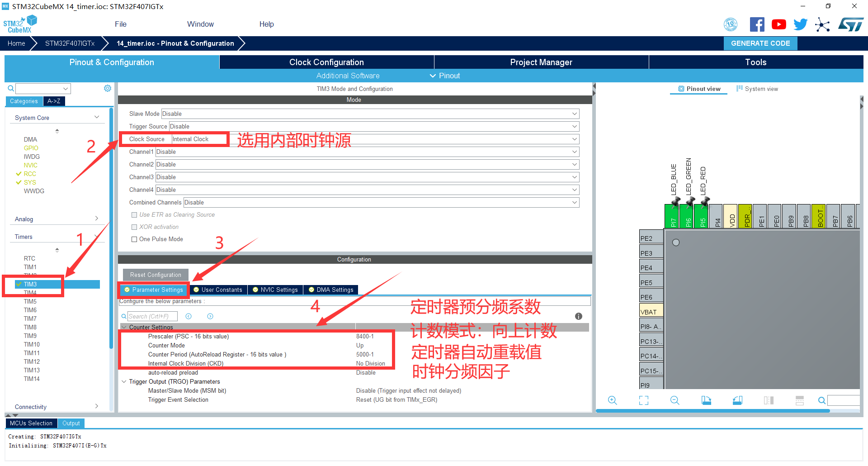This screenshot has height=466, width=868.
Task: Open the ST YouTube channel icon
Action: [x=778, y=24]
